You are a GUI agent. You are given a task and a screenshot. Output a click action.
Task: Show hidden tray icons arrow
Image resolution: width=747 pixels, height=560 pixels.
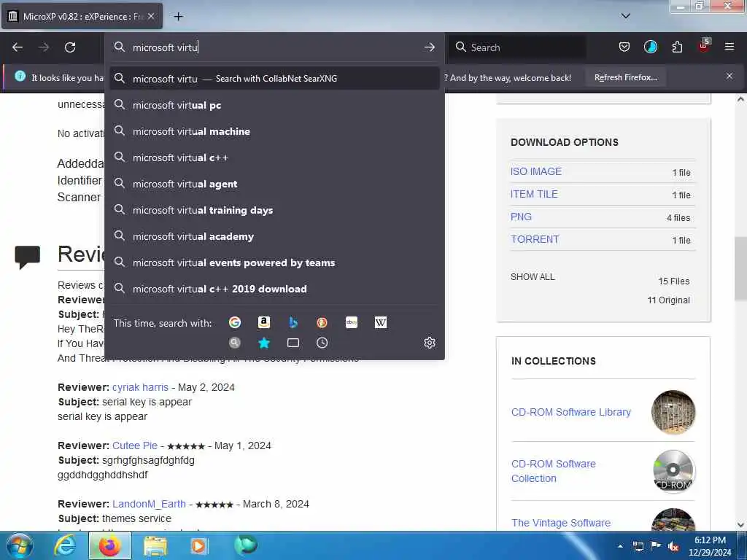620,546
